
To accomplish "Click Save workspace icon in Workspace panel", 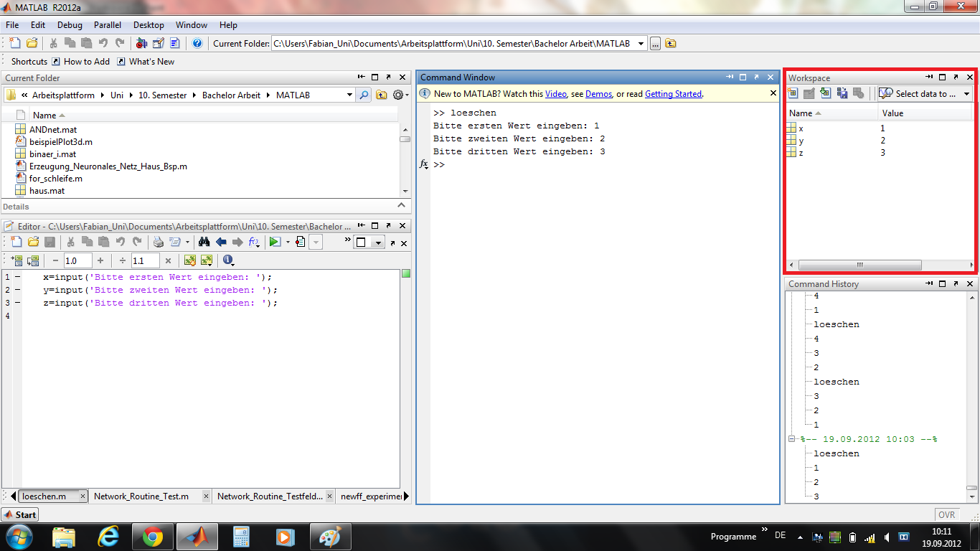I will click(842, 93).
